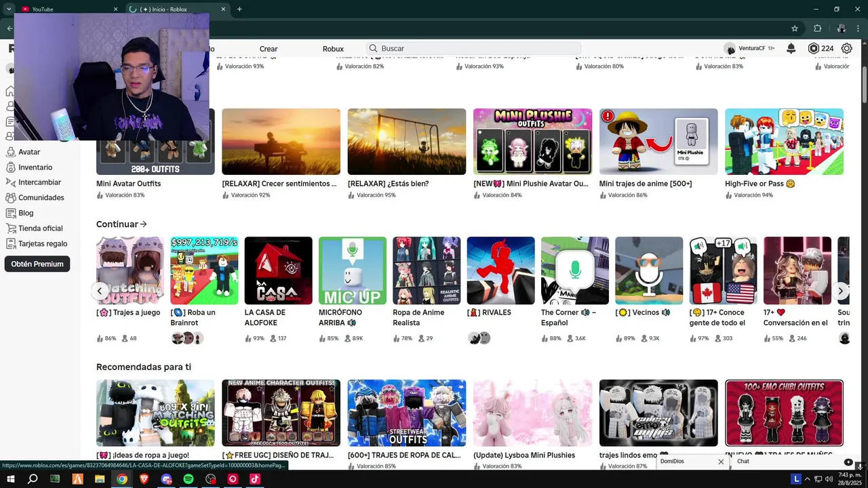Open the Continuar section link
868x488 pixels.
(121, 224)
